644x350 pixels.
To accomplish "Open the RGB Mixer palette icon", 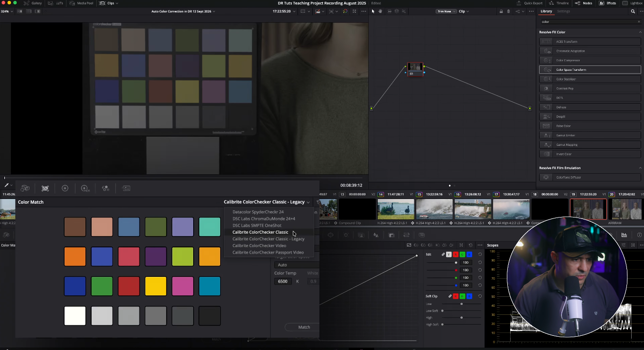I will click(105, 188).
